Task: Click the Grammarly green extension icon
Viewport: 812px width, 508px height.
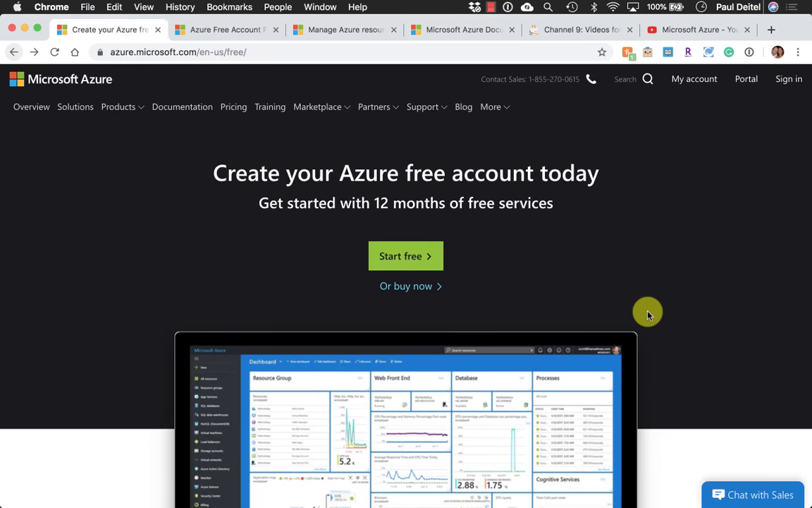Action: tap(729, 52)
